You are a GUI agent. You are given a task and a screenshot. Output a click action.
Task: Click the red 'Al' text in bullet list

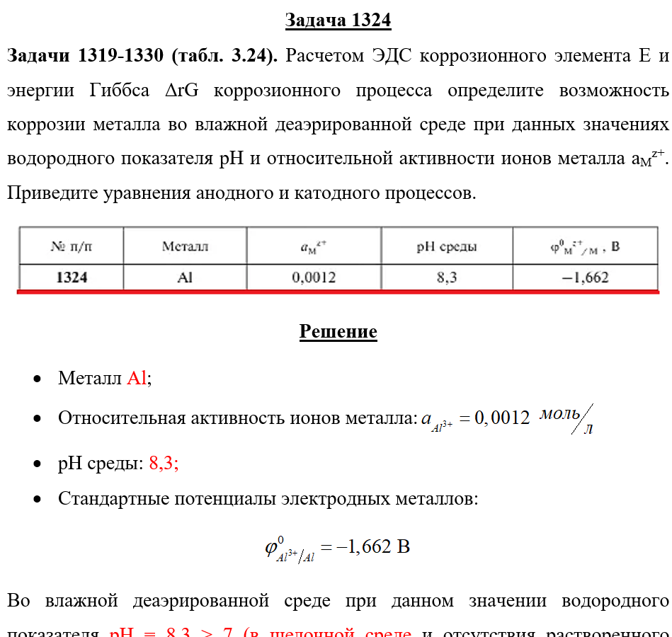(137, 378)
